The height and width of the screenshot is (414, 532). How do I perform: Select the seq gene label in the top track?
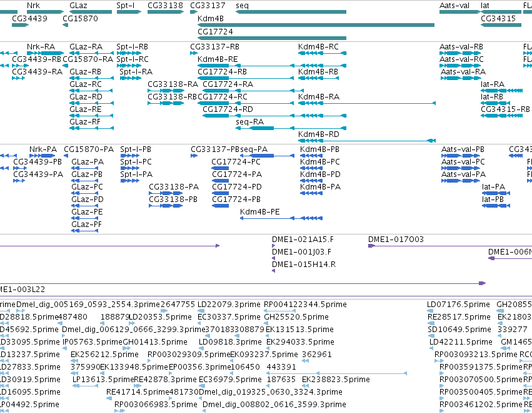point(243,6)
